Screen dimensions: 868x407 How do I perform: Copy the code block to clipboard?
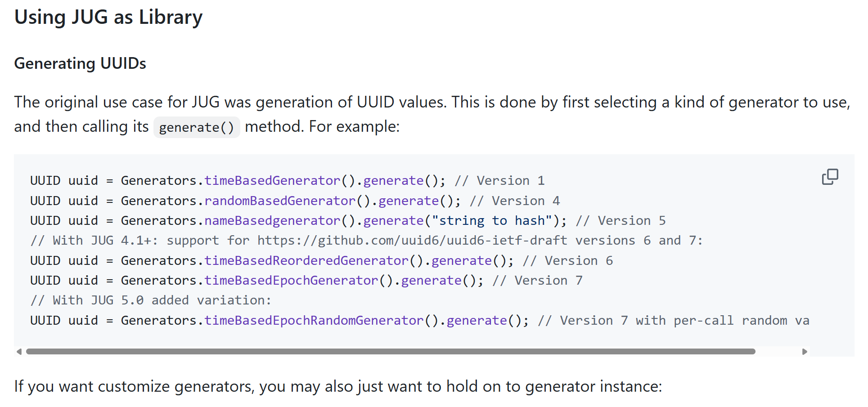coord(829,177)
